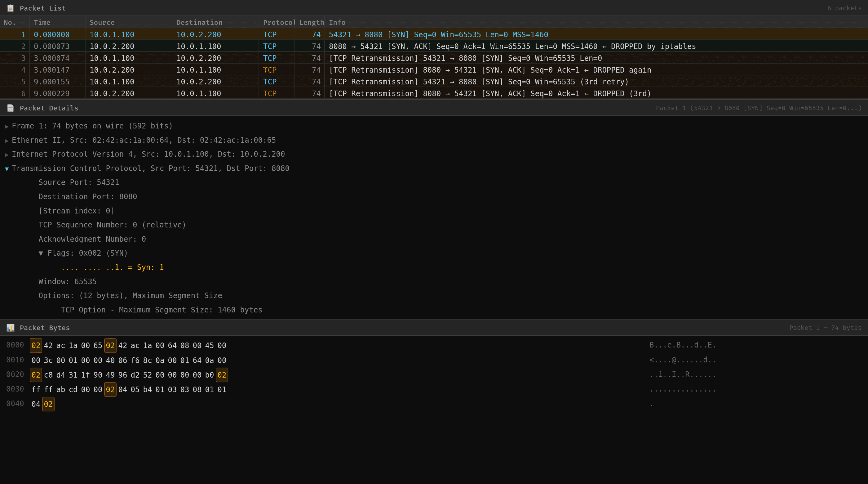Select Options: (12 bytes) line
This screenshot has width=868, height=484.
[131, 295]
